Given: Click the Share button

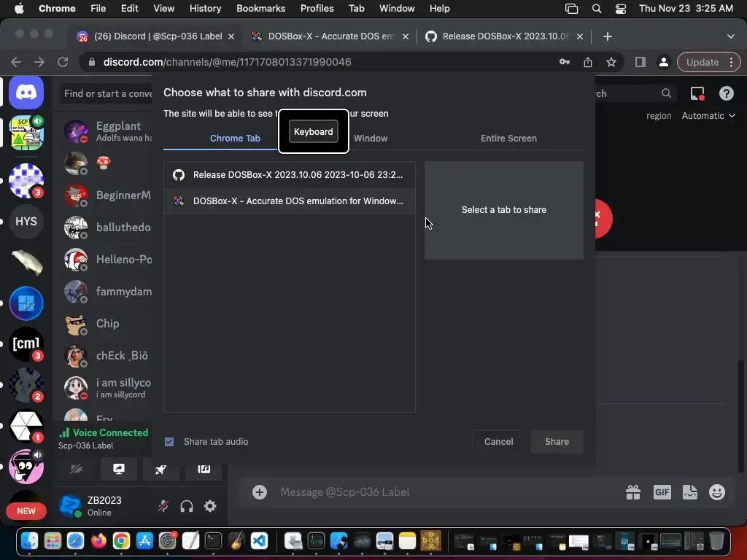Looking at the screenshot, I should 557,442.
